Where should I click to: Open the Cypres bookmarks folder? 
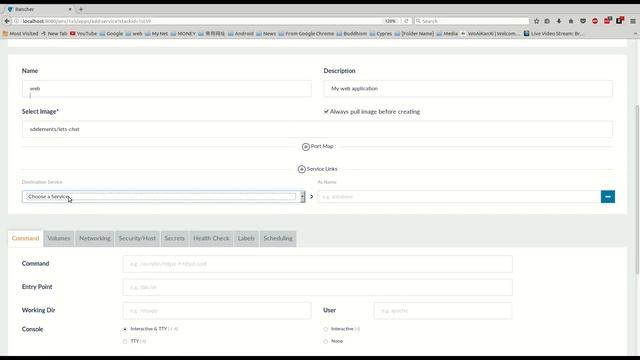tap(381, 33)
